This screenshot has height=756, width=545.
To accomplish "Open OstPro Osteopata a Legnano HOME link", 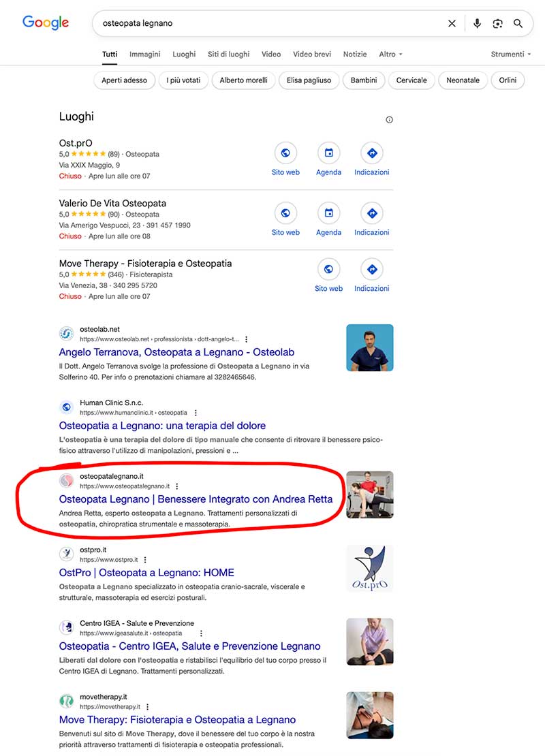I will click(x=146, y=572).
